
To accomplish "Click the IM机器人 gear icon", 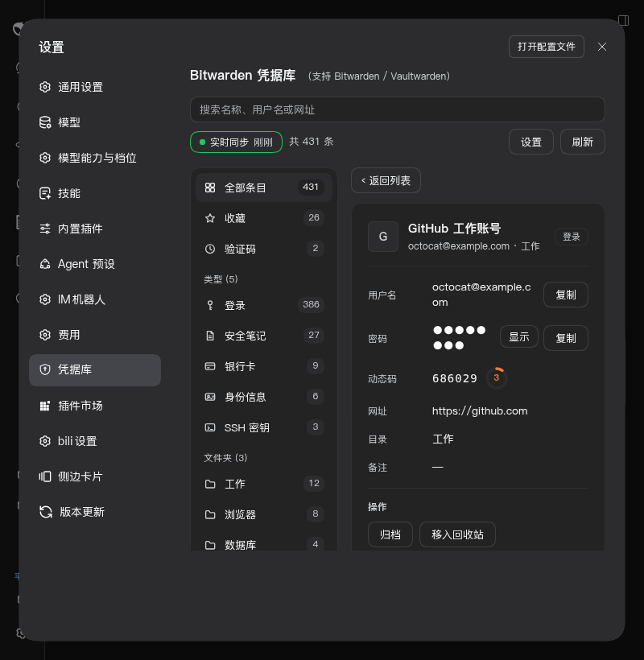I will 45,299.
